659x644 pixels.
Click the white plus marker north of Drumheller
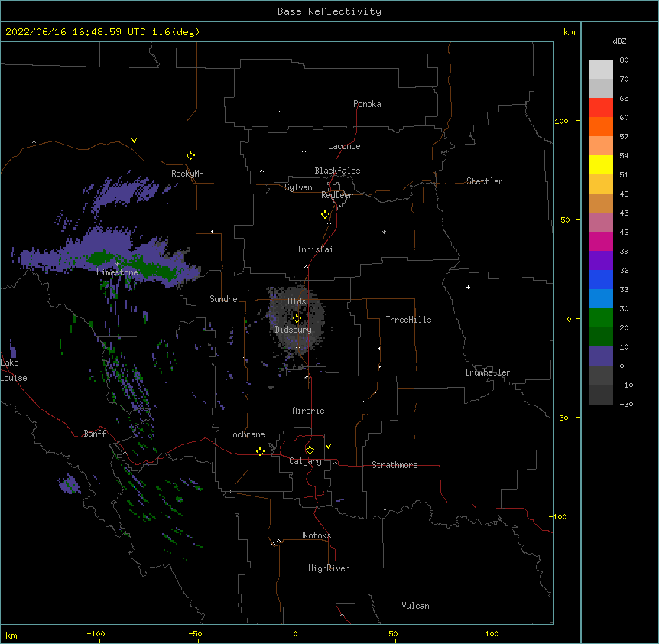pos(468,287)
